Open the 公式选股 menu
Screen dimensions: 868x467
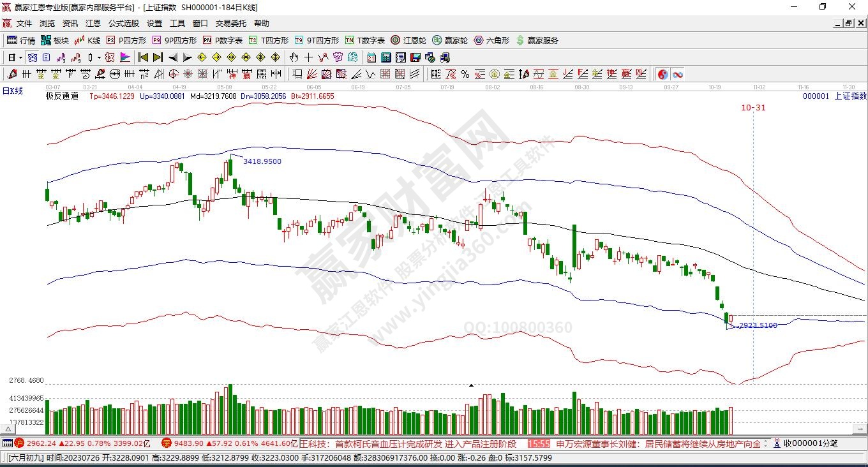123,24
